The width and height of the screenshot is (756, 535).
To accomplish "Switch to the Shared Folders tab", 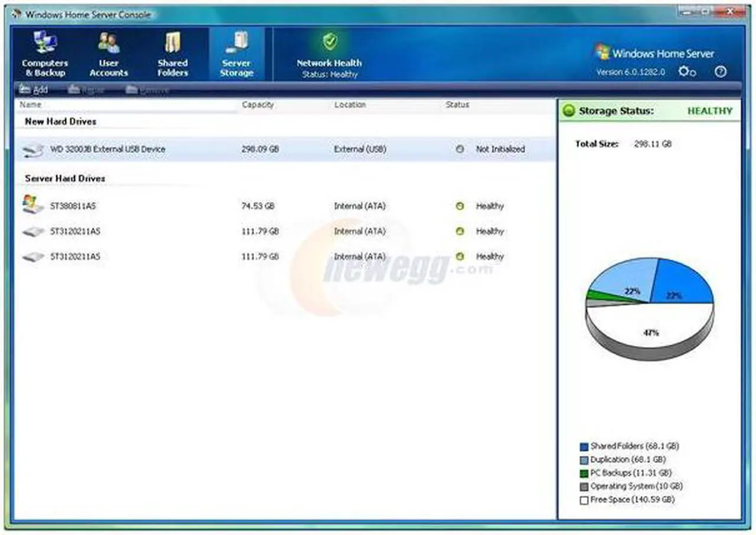I will tap(172, 54).
